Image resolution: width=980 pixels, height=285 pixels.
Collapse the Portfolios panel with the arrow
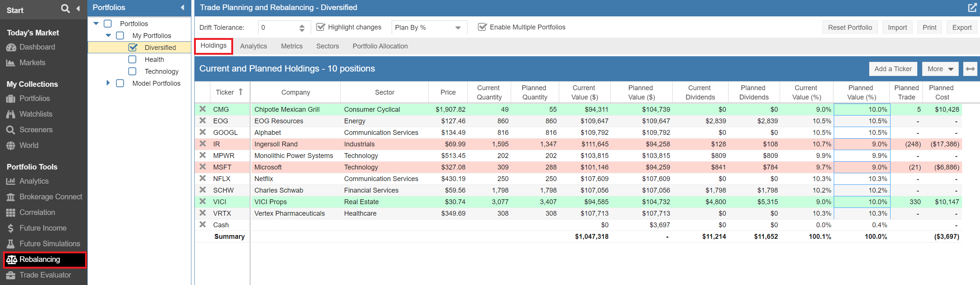point(183,7)
